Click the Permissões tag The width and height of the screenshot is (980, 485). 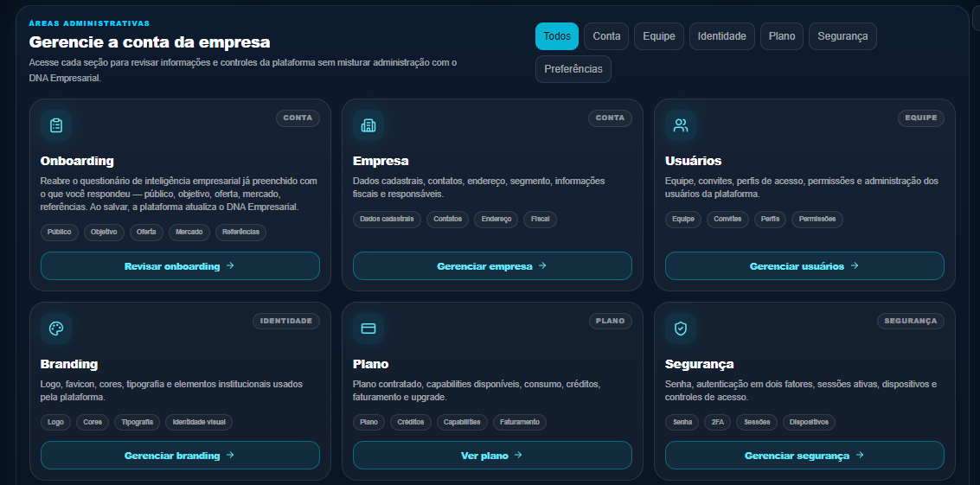(x=817, y=220)
